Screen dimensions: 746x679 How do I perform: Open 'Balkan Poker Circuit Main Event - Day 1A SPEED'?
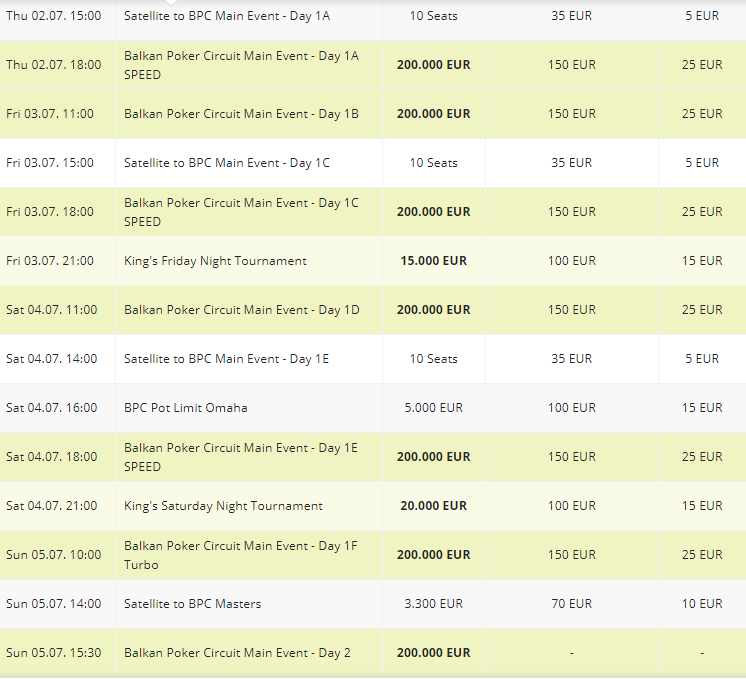click(x=241, y=65)
